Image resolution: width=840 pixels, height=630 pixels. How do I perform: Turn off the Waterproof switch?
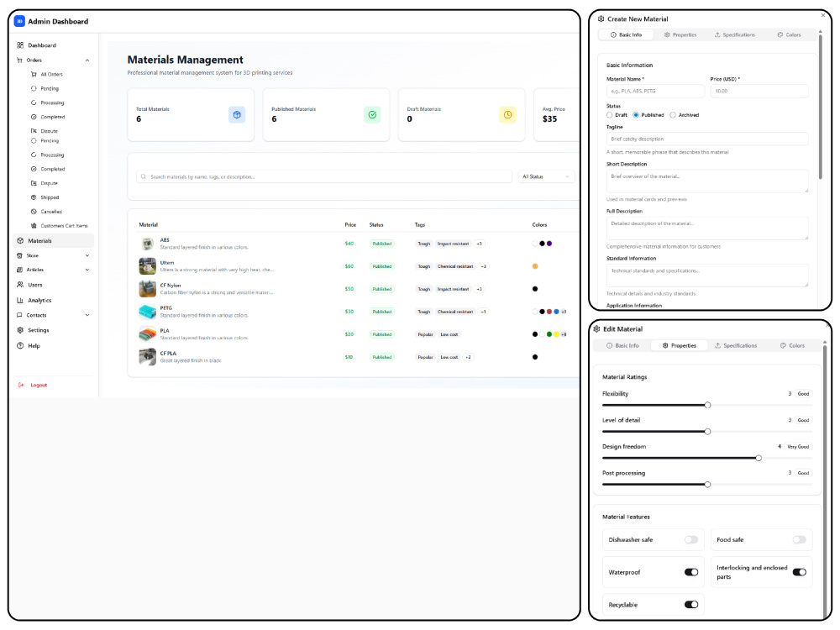(691, 573)
